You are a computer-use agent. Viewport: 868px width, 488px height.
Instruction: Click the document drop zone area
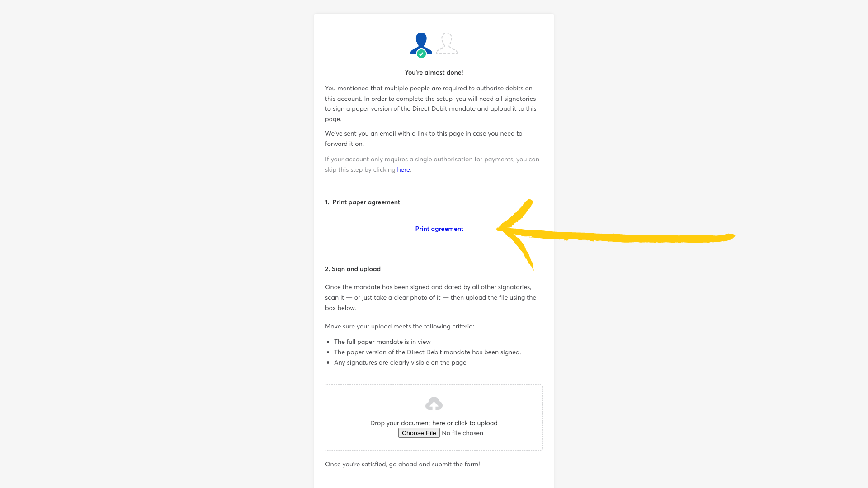434,417
